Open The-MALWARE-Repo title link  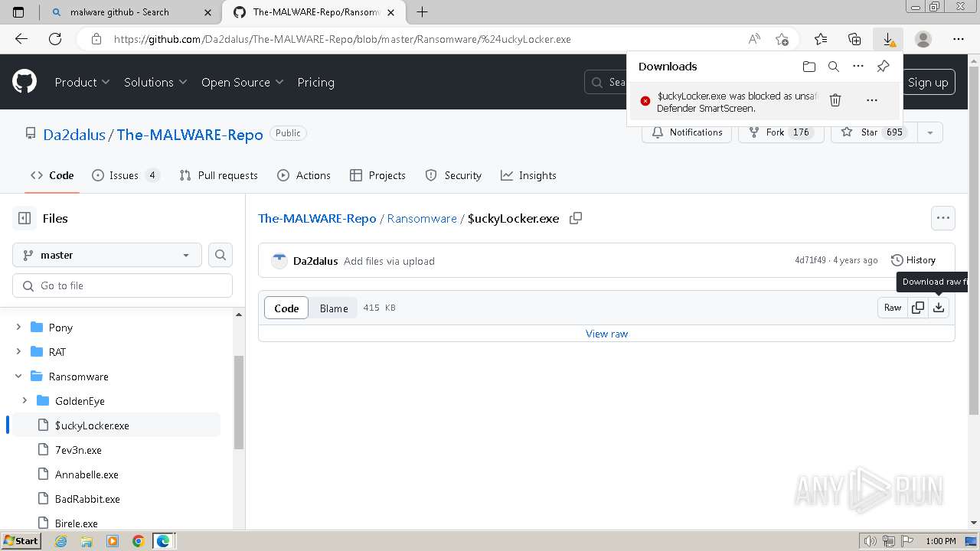[190, 135]
